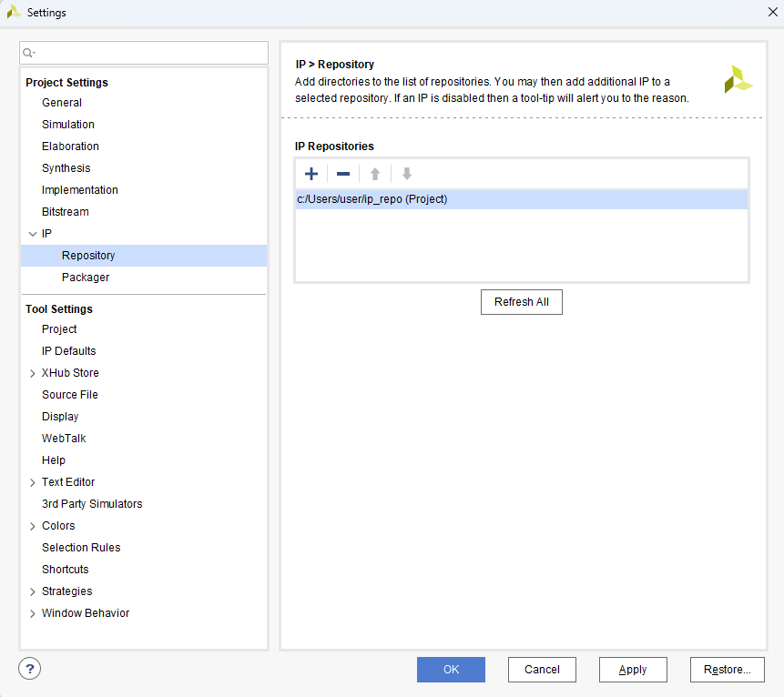Select Strategies settings
Screen dimensions: 784x697
pyautogui.click(x=67, y=591)
